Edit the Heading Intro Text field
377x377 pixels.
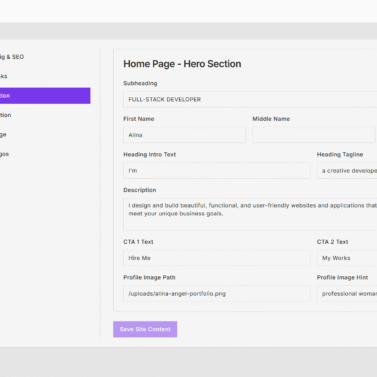(217, 171)
